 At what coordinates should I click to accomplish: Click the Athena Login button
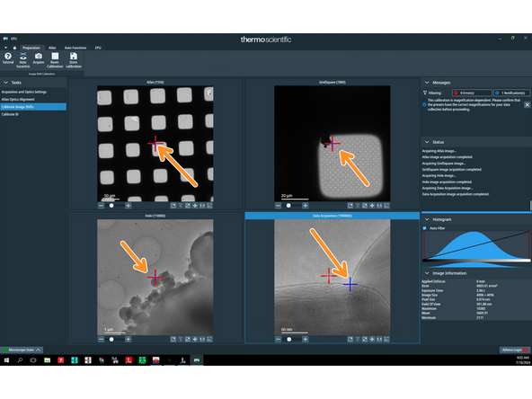point(514,350)
